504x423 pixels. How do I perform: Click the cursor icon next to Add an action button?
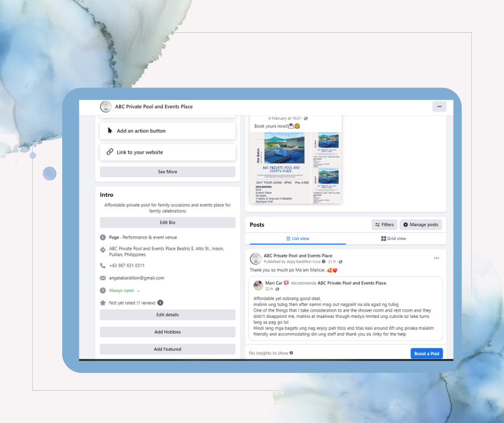[x=110, y=130]
